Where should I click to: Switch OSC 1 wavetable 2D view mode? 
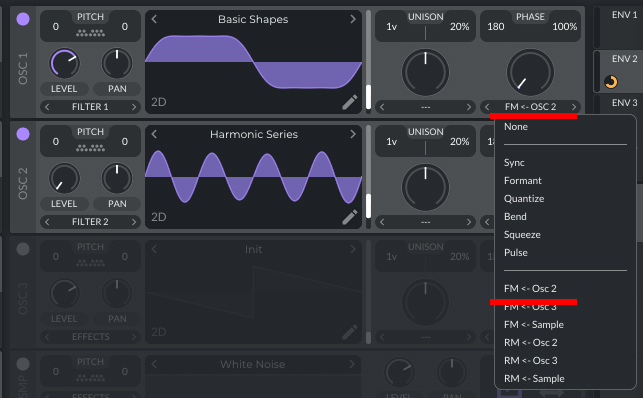point(159,102)
